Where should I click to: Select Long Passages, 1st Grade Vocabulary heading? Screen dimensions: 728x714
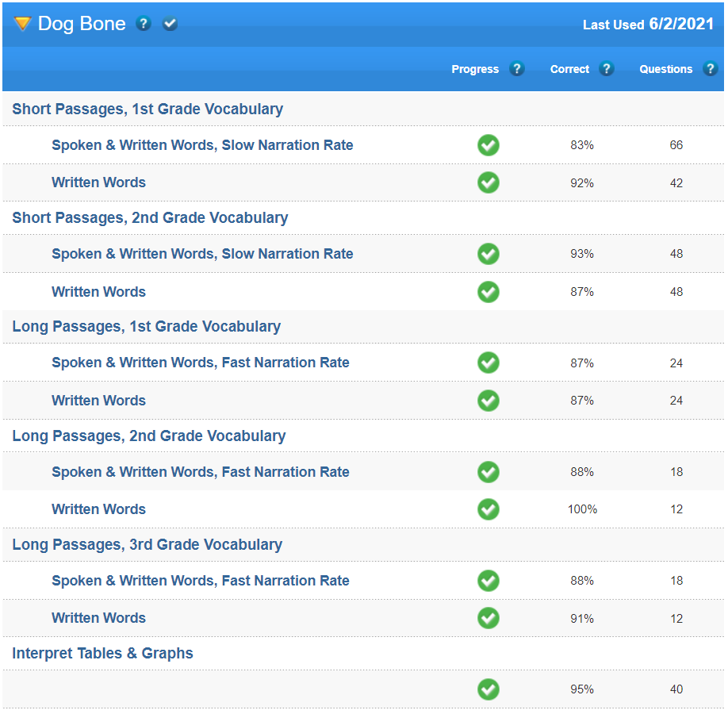[147, 327]
